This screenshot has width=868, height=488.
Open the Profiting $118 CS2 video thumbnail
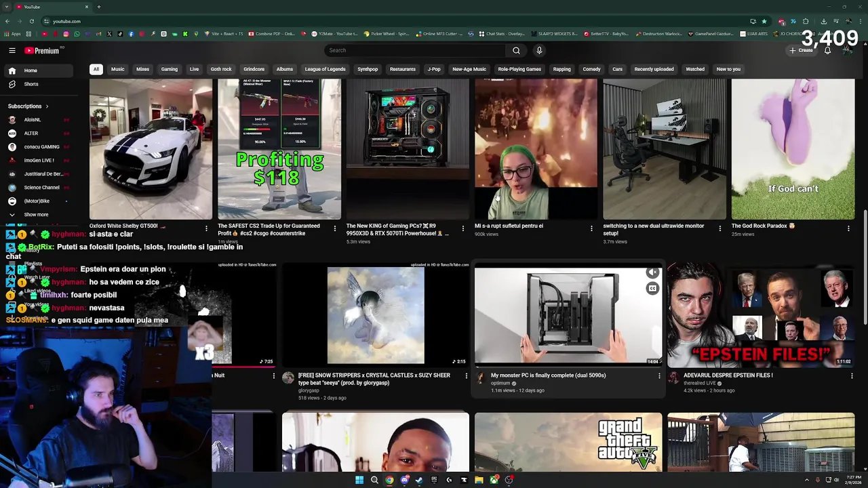[279, 149]
